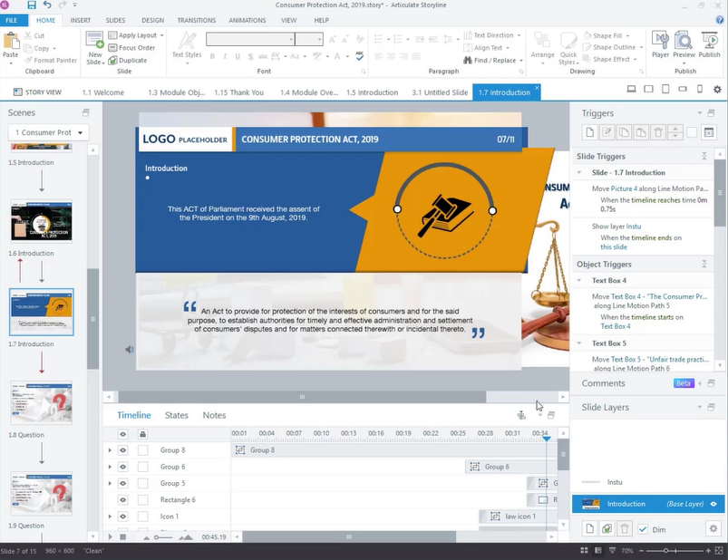Lock the Group 8 timeline row
Image resolution: width=728 pixels, height=560 pixels.
click(143, 450)
